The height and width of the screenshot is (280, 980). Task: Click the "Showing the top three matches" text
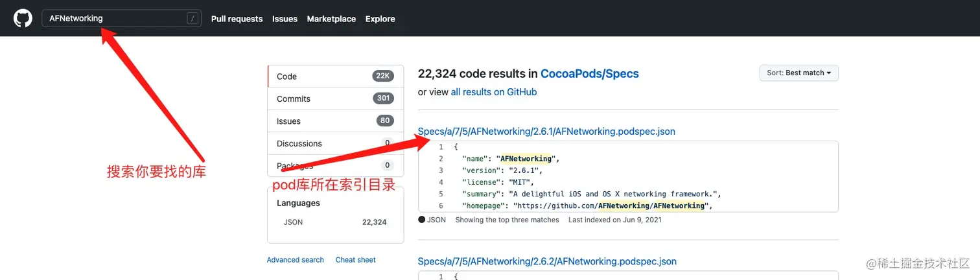click(507, 220)
